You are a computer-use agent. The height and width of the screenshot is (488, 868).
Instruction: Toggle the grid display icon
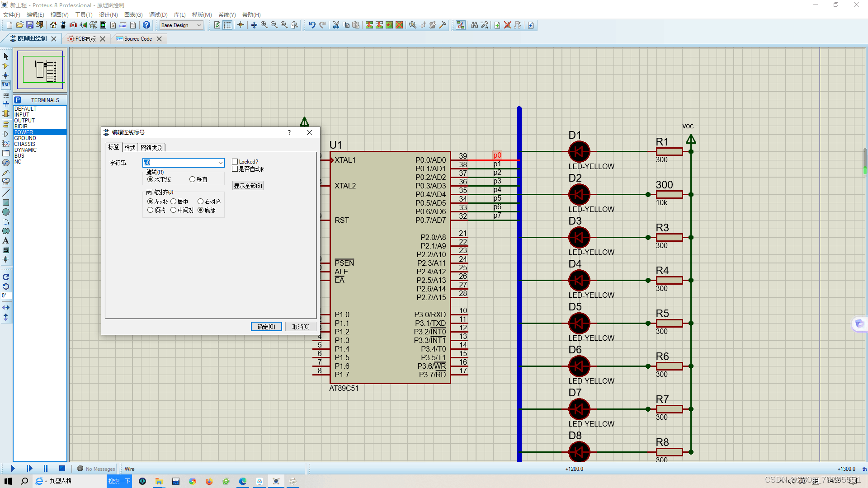click(x=227, y=25)
